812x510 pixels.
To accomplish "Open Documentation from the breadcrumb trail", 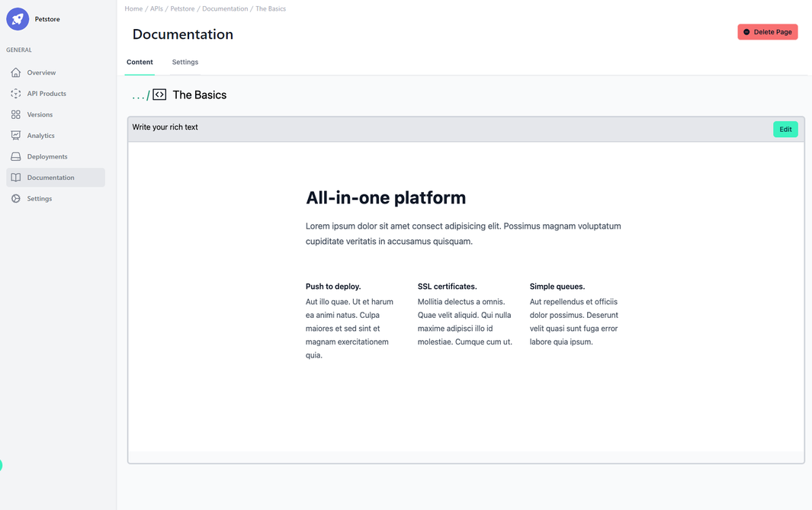I will 224,8.
